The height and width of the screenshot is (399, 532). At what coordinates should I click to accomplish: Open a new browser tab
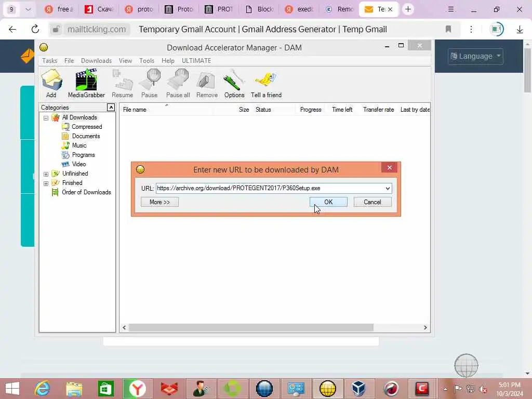[408, 9]
